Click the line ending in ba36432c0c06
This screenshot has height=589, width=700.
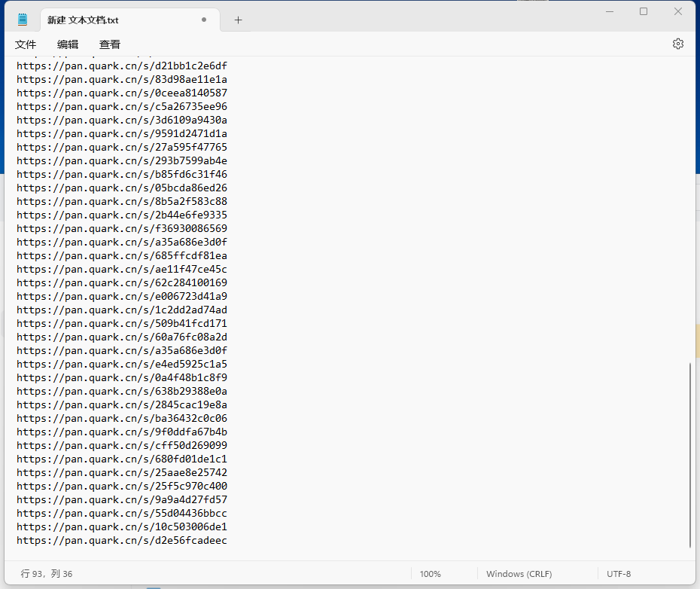pos(122,418)
